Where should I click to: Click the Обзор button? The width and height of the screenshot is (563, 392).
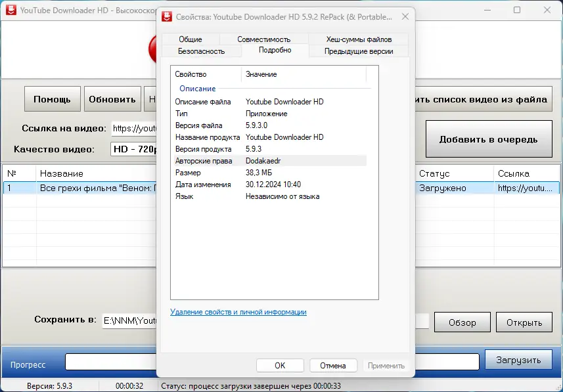(x=462, y=322)
